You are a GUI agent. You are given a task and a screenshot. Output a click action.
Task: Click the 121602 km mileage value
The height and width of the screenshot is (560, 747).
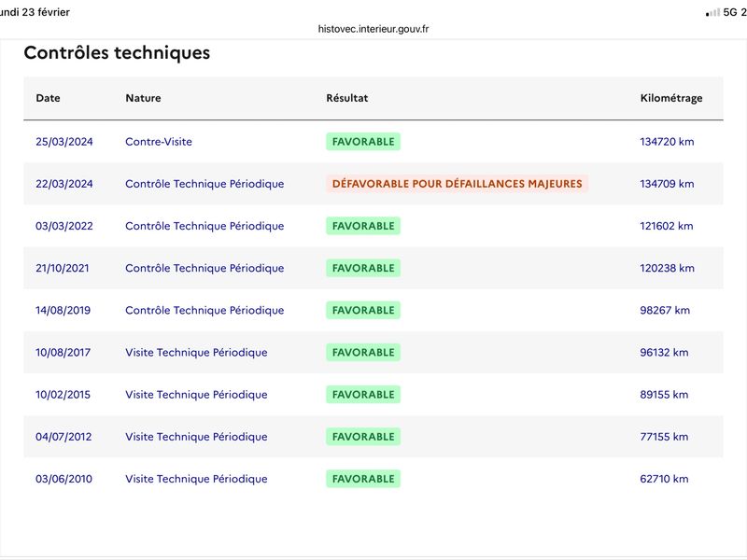[x=667, y=226]
